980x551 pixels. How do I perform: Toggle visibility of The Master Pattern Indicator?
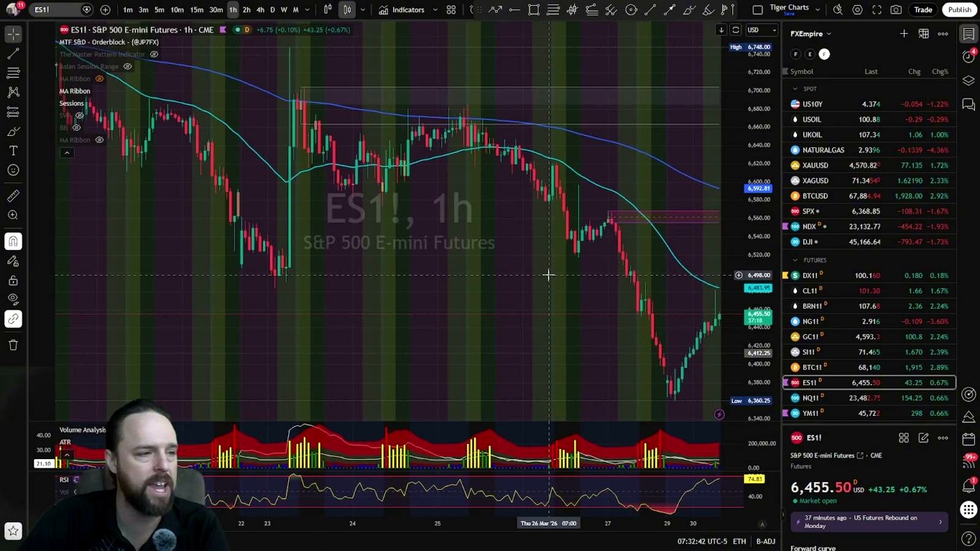(x=154, y=54)
